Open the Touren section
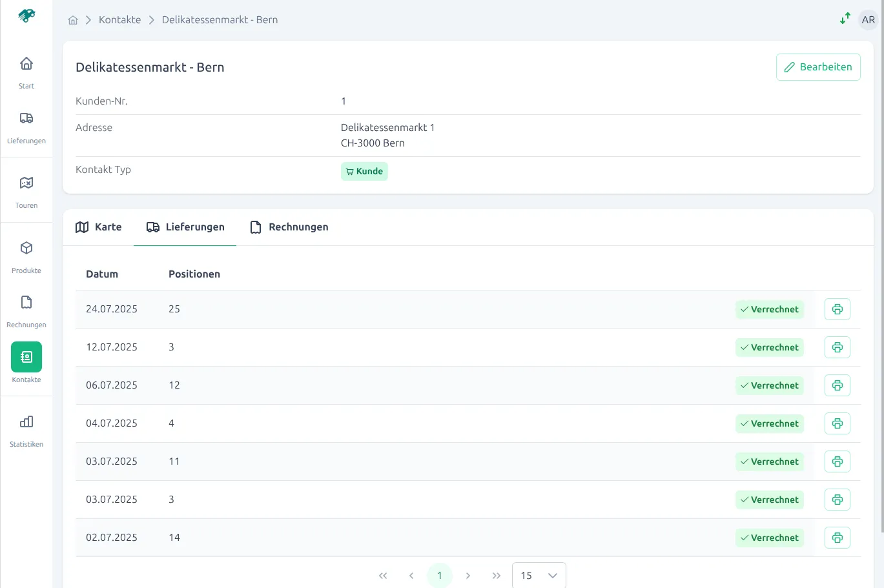This screenshot has width=884, height=588. click(x=26, y=189)
